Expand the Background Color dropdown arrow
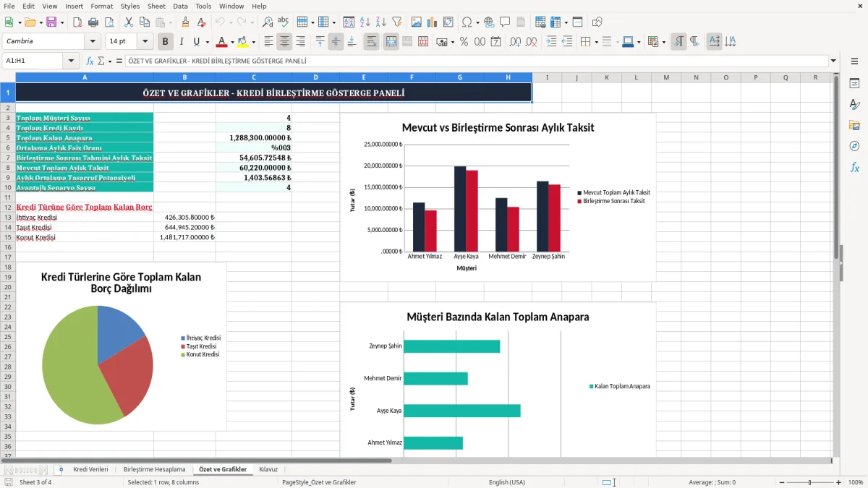 [253, 42]
